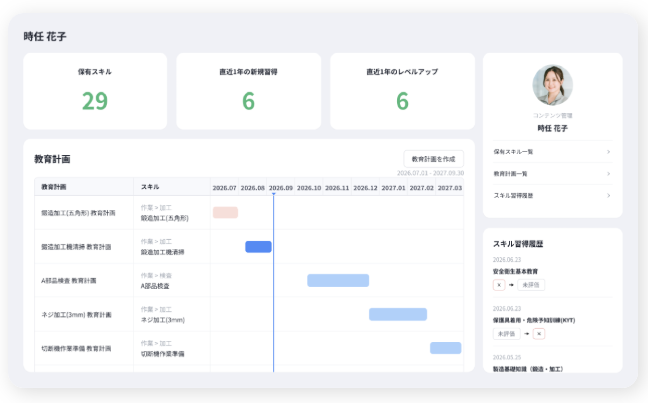
Task: Click skill name ネジ加工(3mm) in スキル column
Action: pyautogui.click(x=163, y=320)
